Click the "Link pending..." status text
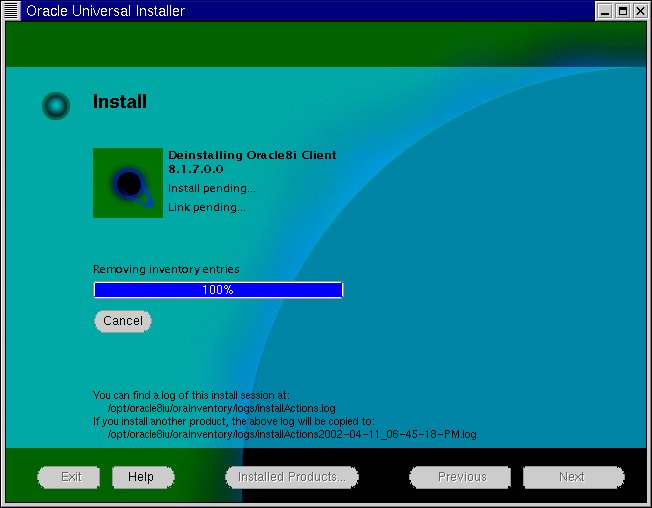652x508 pixels. tap(207, 207)
